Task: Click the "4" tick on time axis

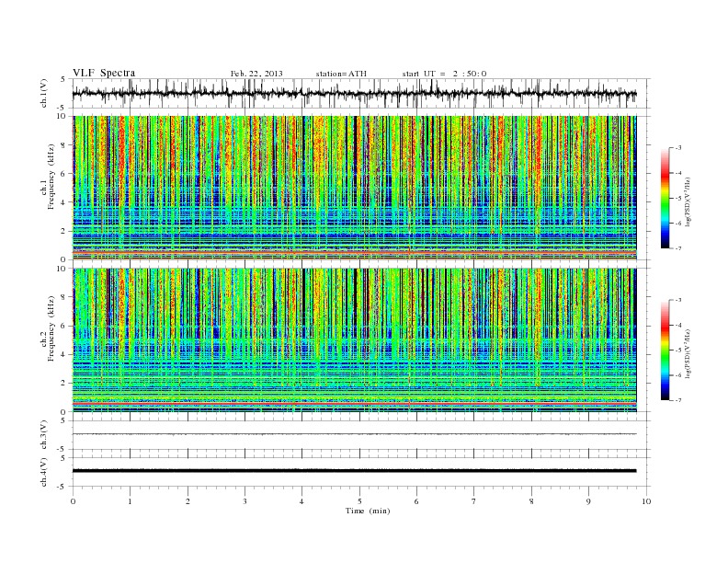Action: point(301,501)
